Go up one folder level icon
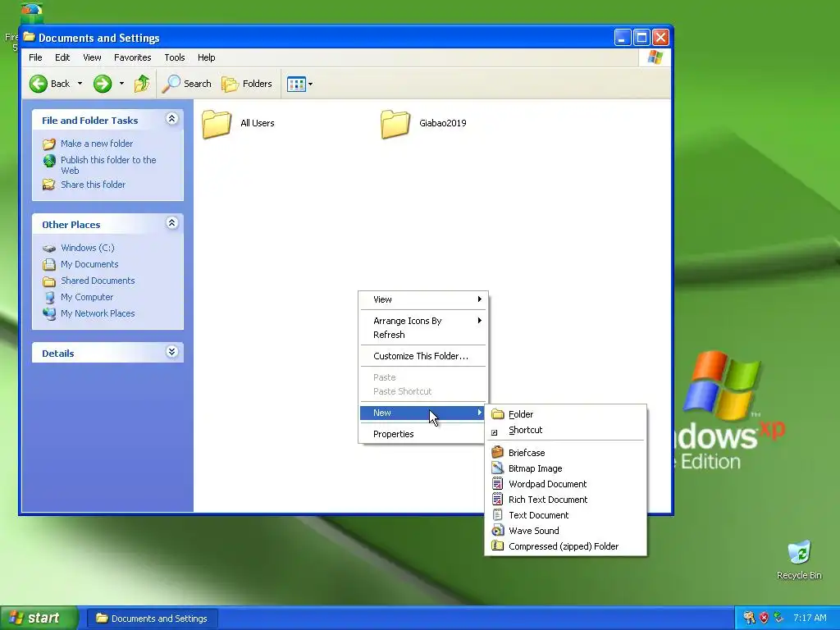Viewport: 840px width, 630px height. pyautogui.click(x=142, y=84)
